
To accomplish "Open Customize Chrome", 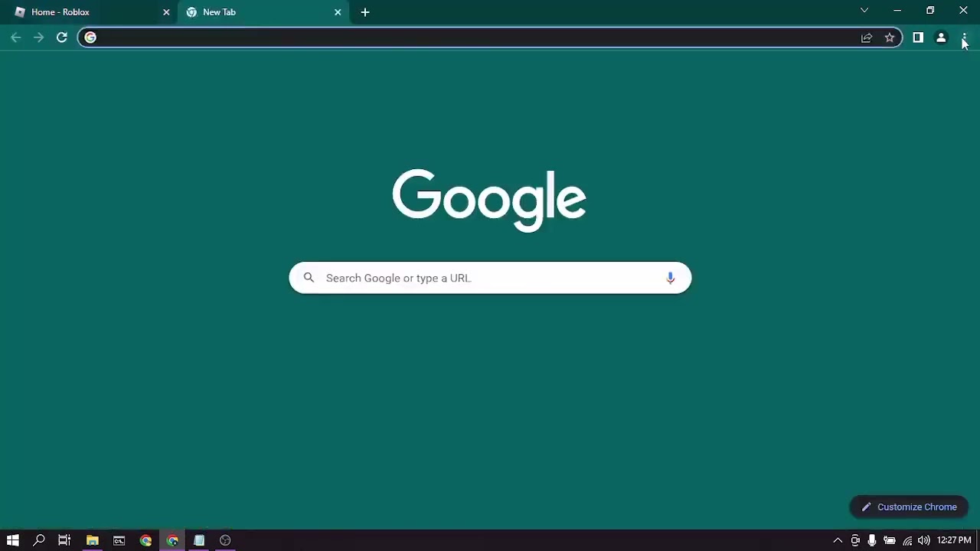I will (909, 507).
